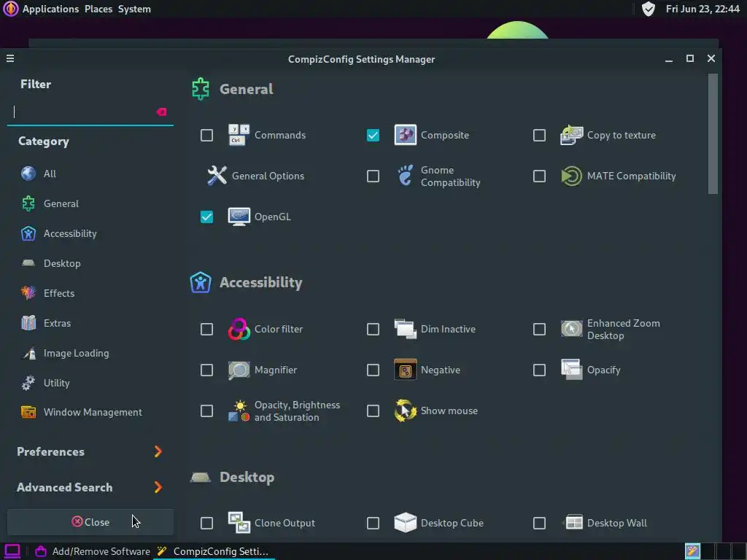
Task: Open the Magnifier plugin icon
Action: click(x=239, y=370)
